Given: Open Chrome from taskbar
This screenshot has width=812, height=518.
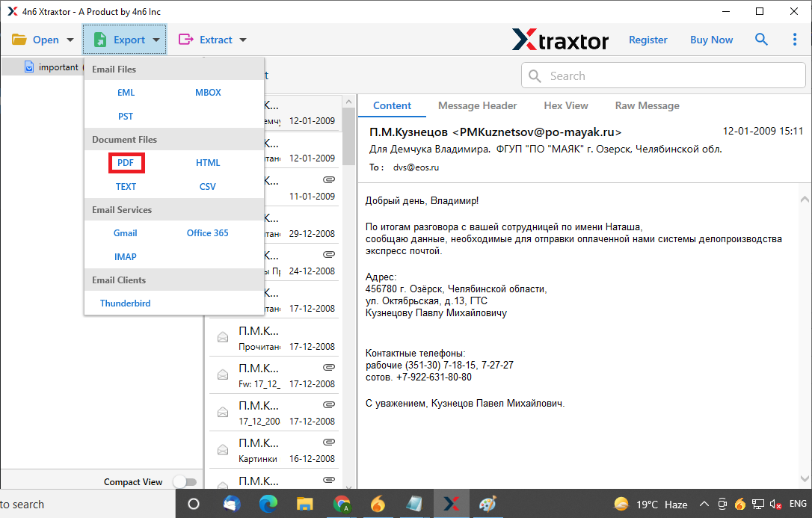Looking at the screenshot, I should point(342,504).
